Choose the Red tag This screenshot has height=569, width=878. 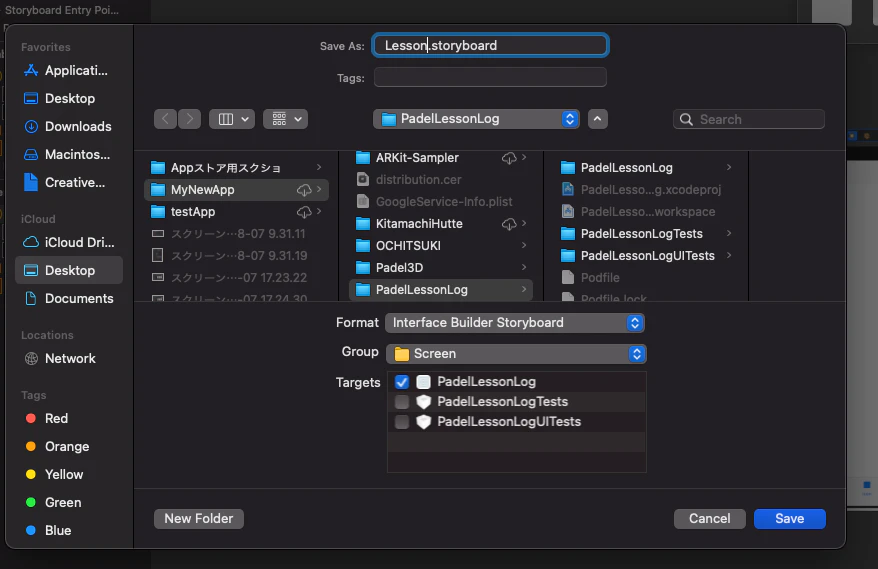click(47, 418)
